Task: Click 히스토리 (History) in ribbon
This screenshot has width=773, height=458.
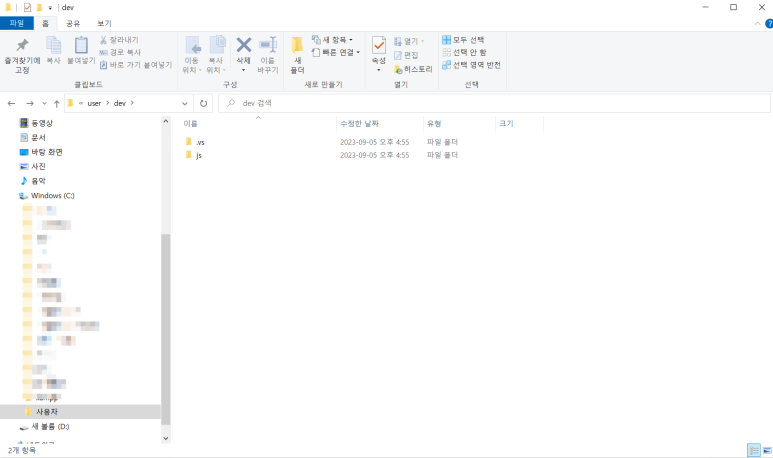Action: click(413, 70)
